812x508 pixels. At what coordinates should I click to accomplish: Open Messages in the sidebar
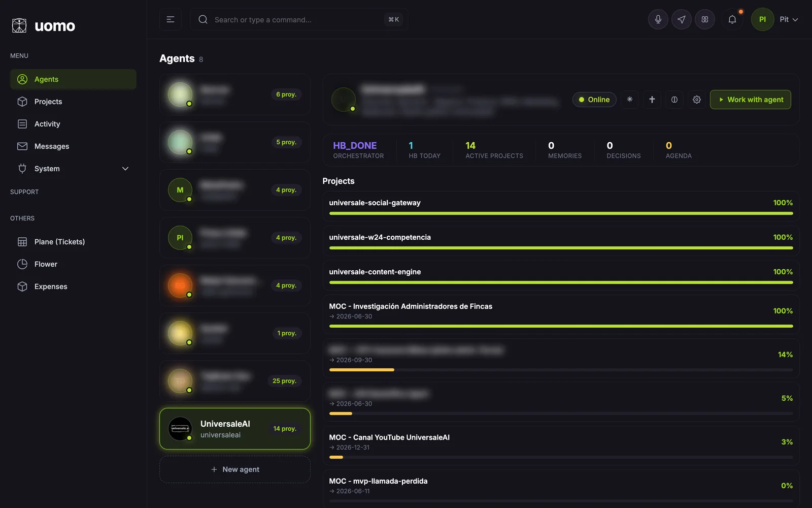73,146
